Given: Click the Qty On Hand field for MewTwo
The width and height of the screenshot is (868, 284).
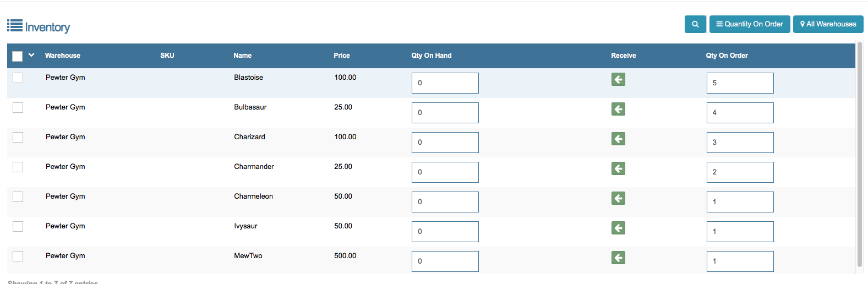Looking at the screenshot, I should (x=445, y=261).
